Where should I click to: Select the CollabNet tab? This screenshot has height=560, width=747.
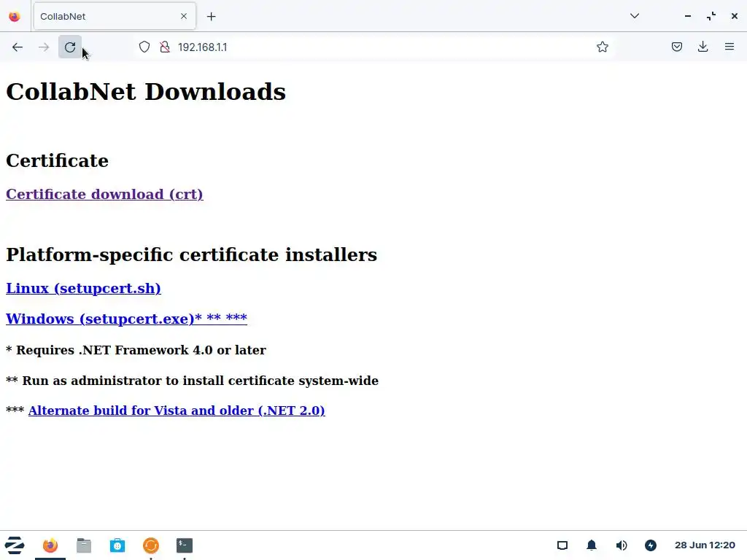pos(115,17)
